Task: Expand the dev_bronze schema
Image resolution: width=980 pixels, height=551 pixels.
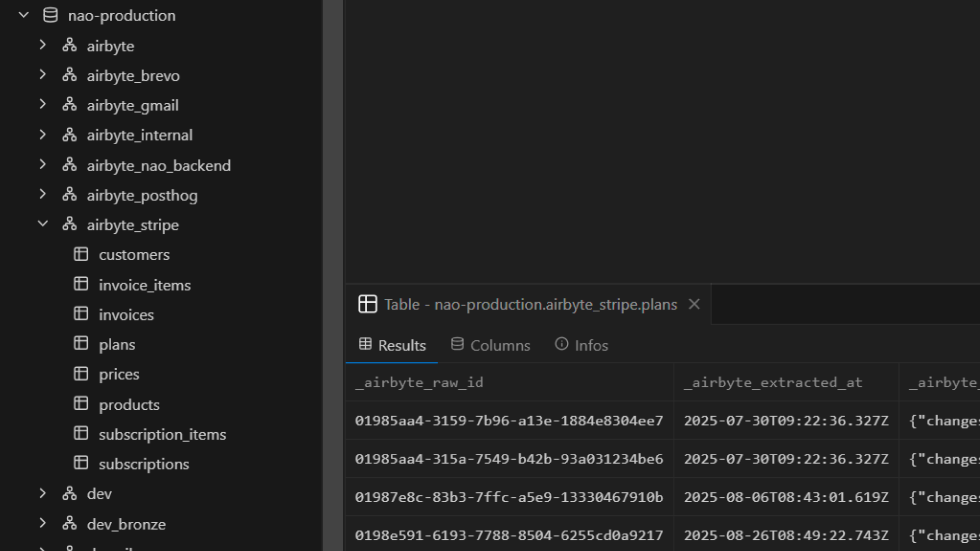Action: [43, 524]
